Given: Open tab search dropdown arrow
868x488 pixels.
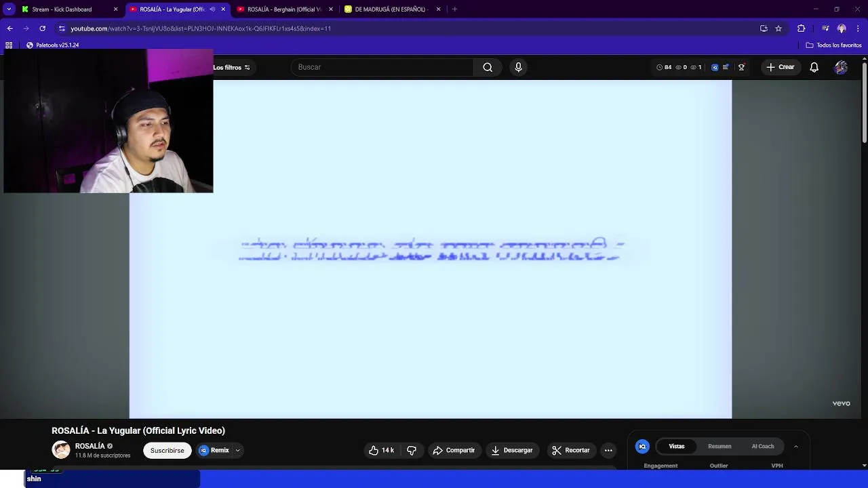Looking at the screenshot, I should click(9, 9).
